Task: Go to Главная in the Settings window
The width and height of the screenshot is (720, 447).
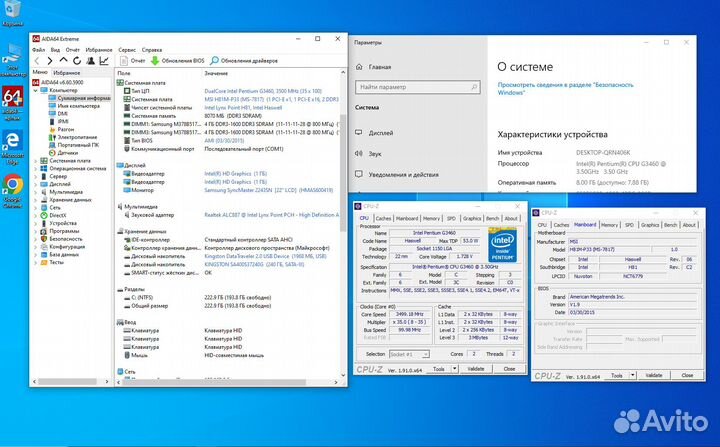Action: [x=380, y=68]
